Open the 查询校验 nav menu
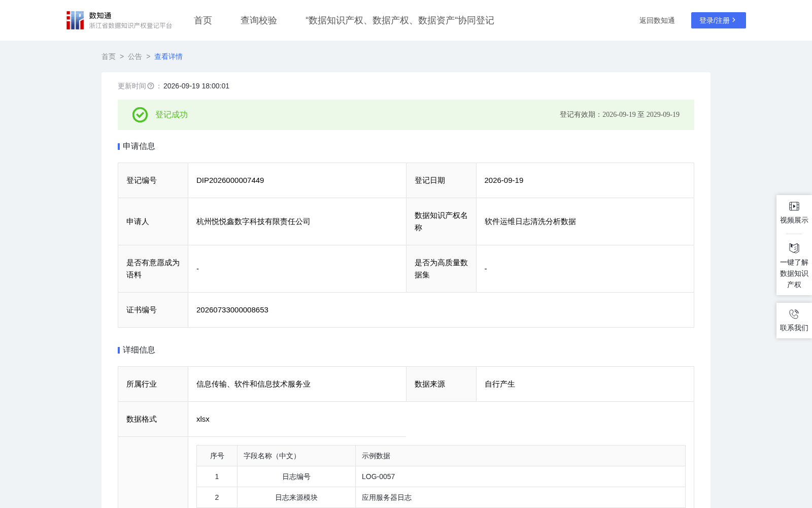This screenshot has height=508, width=812. click(x=259, y=20)
